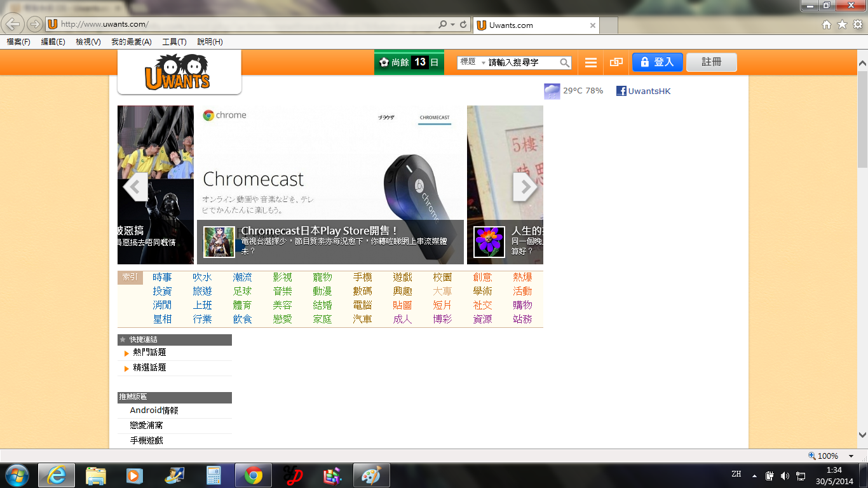Open the 吹水 category link
868x488 pixels.
coord(202,277)
